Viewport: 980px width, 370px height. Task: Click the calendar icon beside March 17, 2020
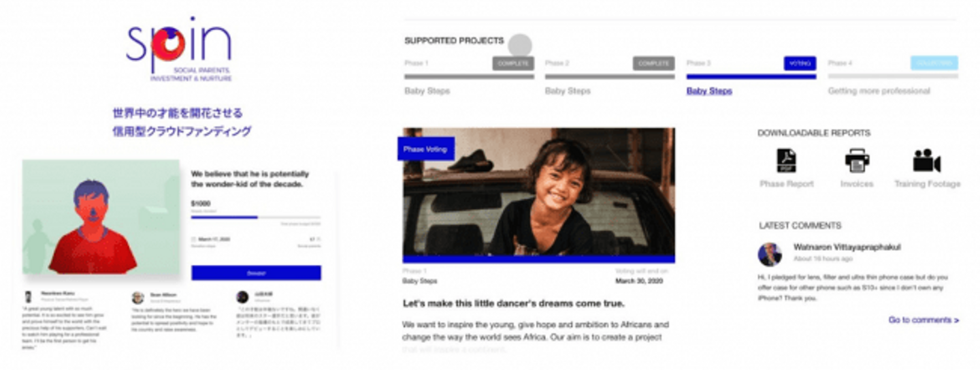click(x=194, y=239)
